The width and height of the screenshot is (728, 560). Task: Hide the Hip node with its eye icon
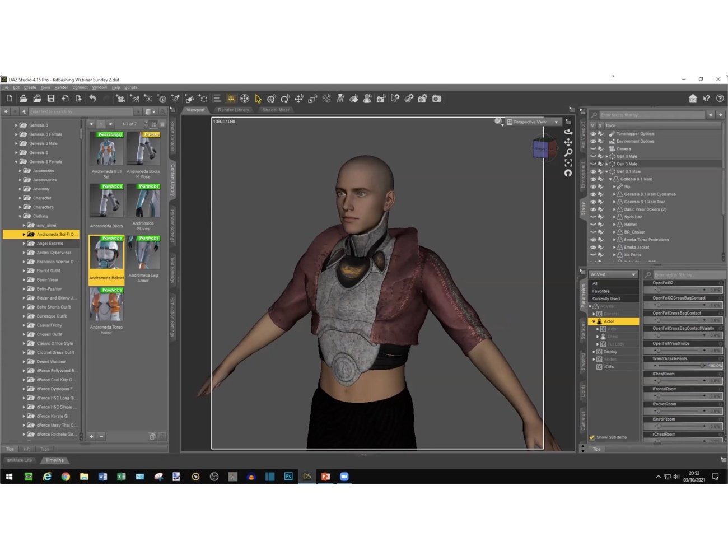(593, 186)
